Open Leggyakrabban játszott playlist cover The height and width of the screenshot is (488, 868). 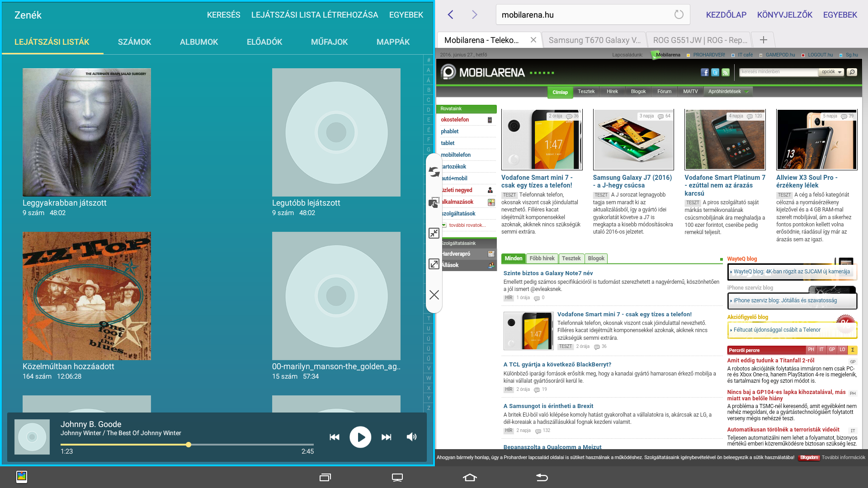(x=87, y=132)
